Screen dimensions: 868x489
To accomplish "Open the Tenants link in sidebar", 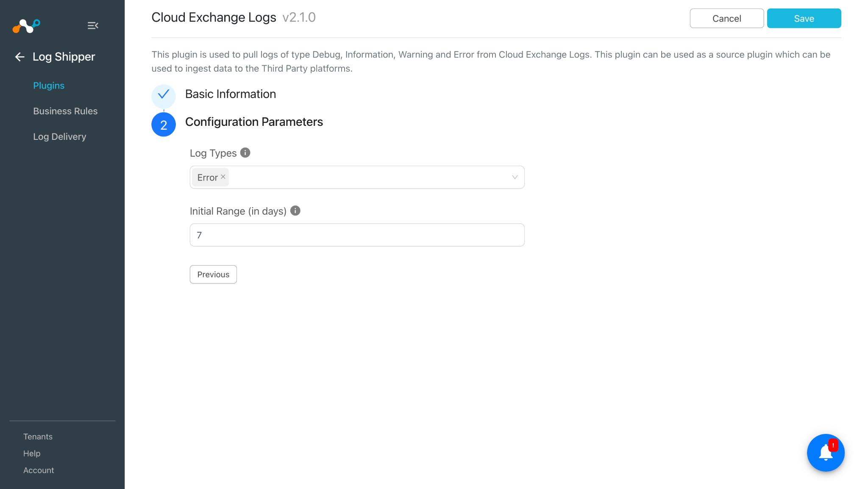I will pyautogui.click(x=38, y=436).
